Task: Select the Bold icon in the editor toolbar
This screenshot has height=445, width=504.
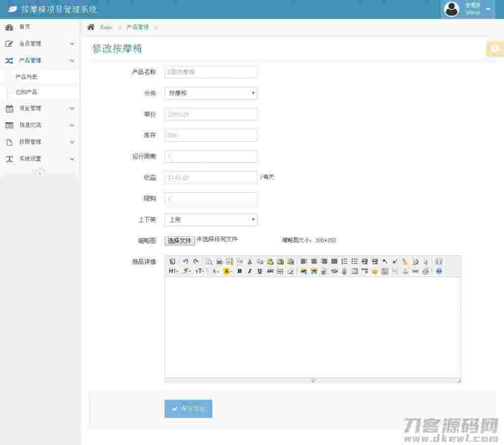Action: coord(239,271)
